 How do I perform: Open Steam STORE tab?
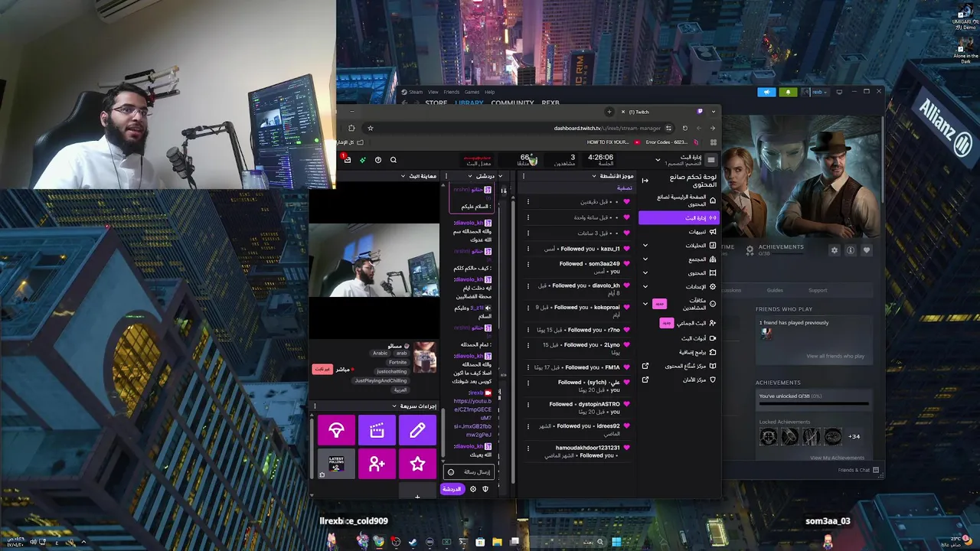click(436, 103)
